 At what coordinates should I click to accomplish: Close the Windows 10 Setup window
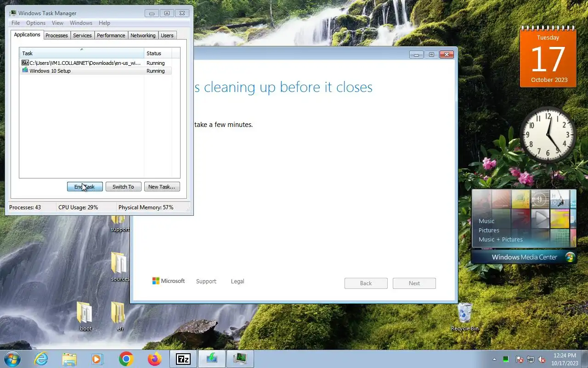pyautogui.click(x=446, y=55)
